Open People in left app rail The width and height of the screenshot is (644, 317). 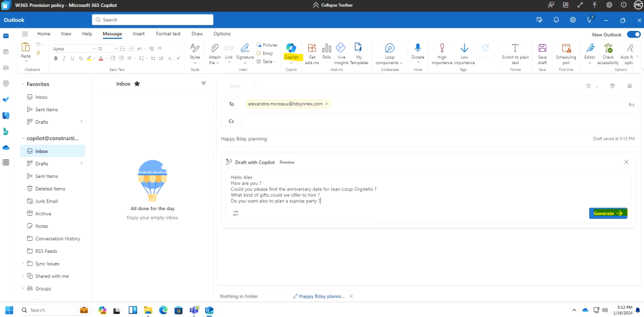point(6,68)
